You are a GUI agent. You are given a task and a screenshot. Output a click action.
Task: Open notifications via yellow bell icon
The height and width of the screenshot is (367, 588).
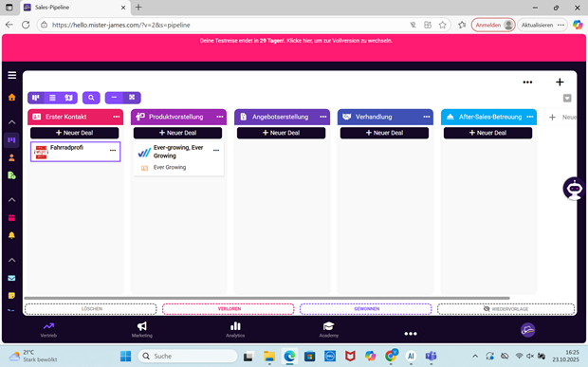click(x=11, y=235)
